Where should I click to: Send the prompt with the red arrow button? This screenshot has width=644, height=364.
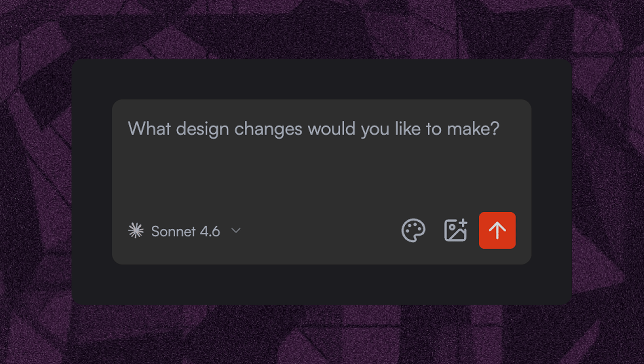[497, 230]
